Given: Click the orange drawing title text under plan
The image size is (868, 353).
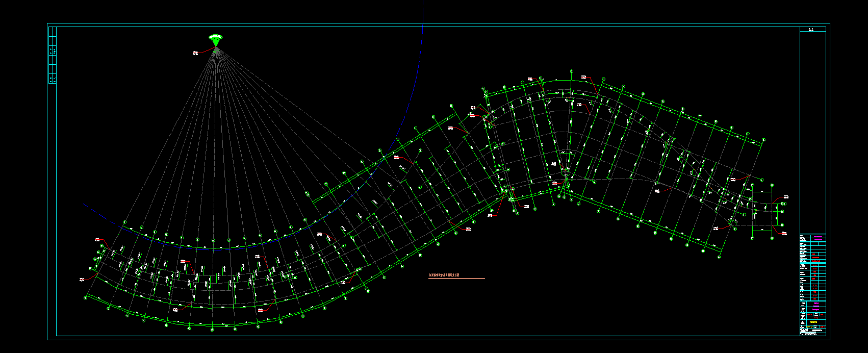Looking at the screenshot, I should pyautogui.click(x=444, y=275).
